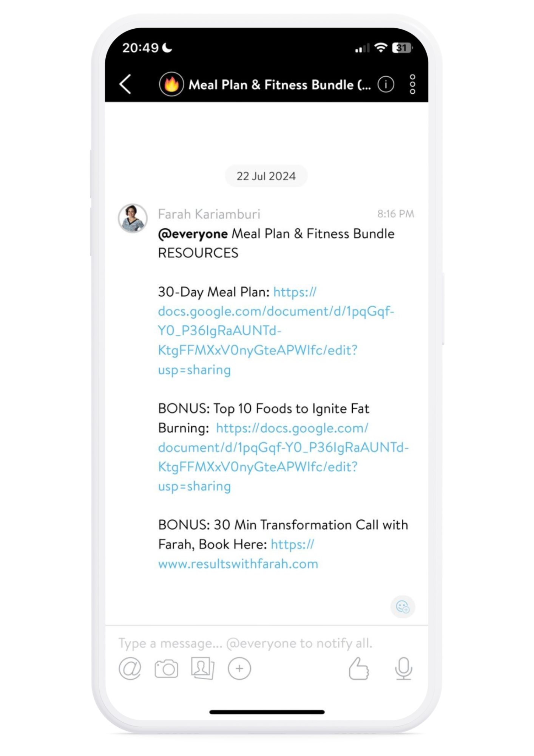Image resolution: width=534 pixels, height=756 pixels.
Task: Open the three-dot overflow menu
Action: (412, 84)
